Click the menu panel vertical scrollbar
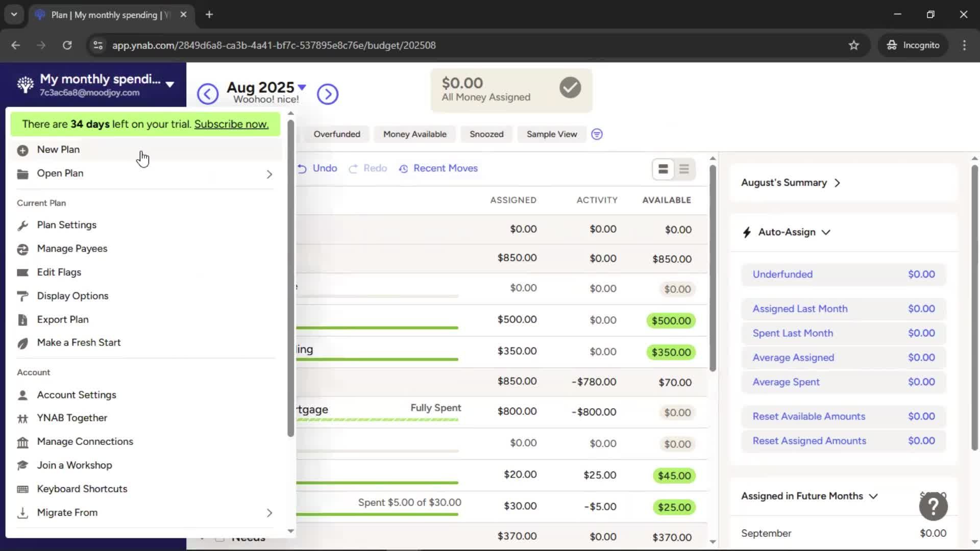Screen dimensions: 980x551 pos(290,278)
